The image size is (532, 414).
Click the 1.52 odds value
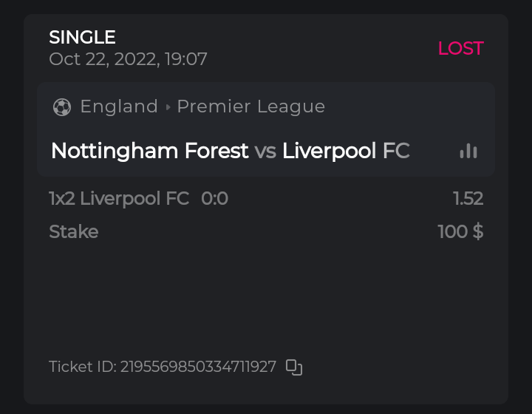pos(468,198)
